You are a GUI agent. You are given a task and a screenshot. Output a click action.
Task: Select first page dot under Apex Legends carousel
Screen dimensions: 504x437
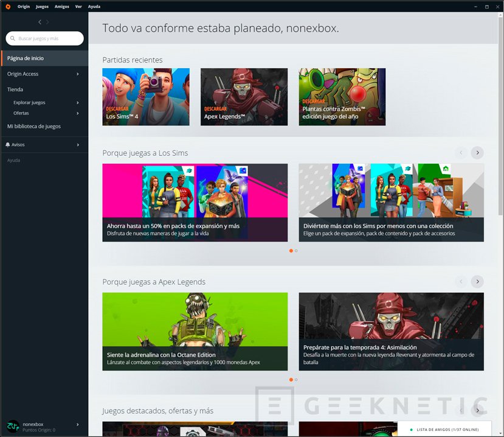tap(291, 380)
